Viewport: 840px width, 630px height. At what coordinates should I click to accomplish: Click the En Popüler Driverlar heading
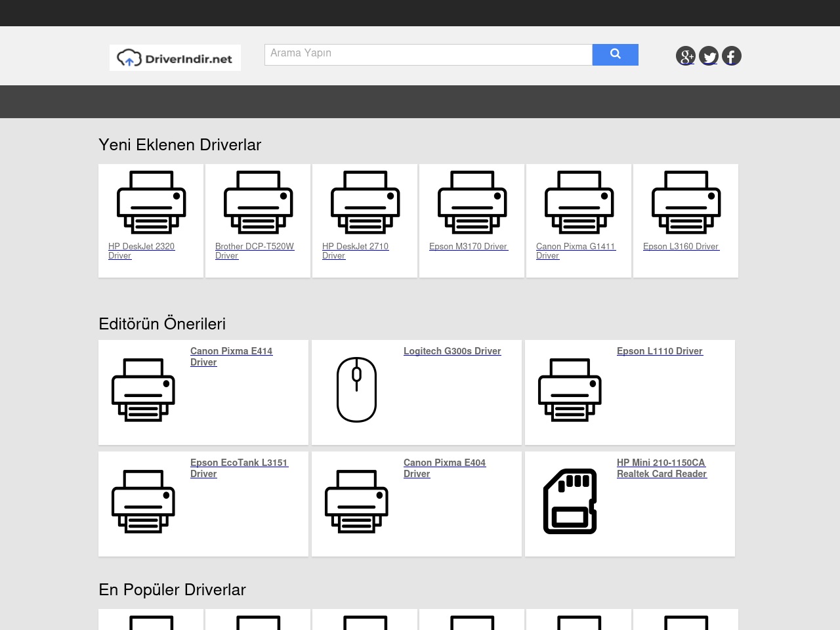pyautogui.click(x=172, y=590)
